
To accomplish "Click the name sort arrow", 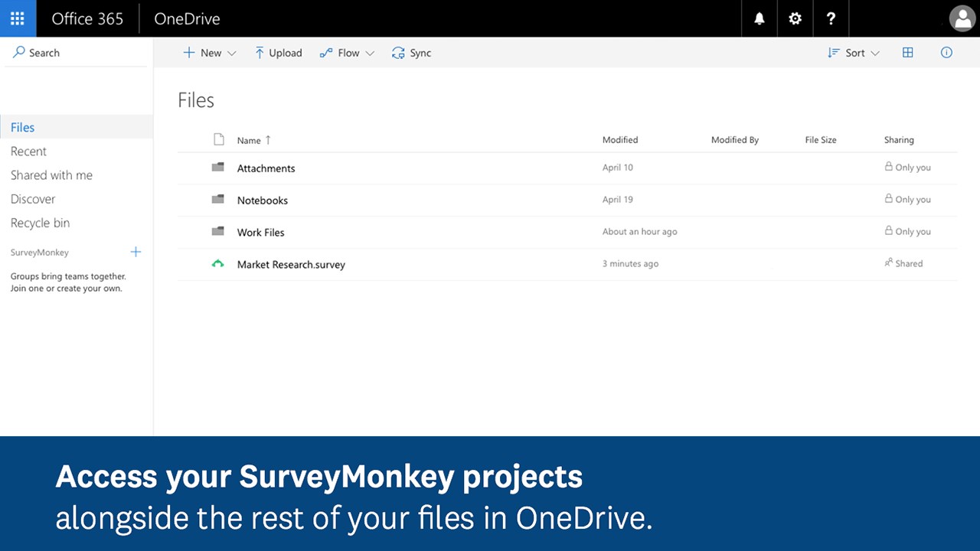I will 268,140.
